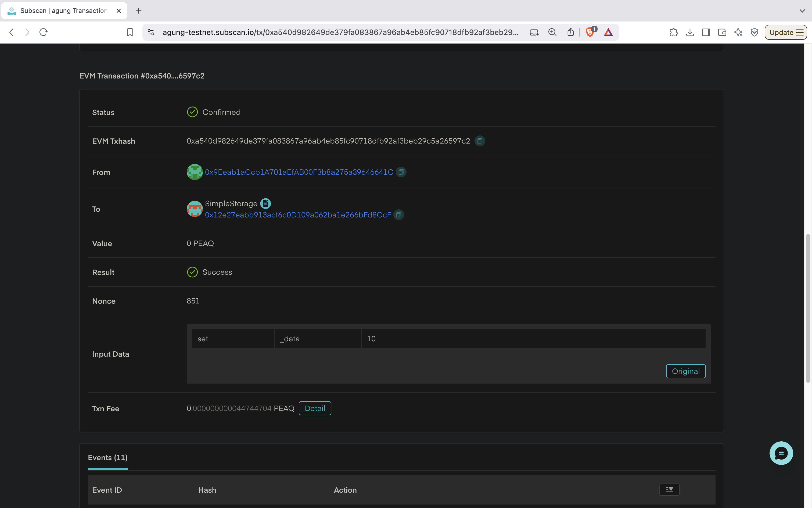The image size is (812, 508).
Task: Open the From address link
Action: pos(299,172)
